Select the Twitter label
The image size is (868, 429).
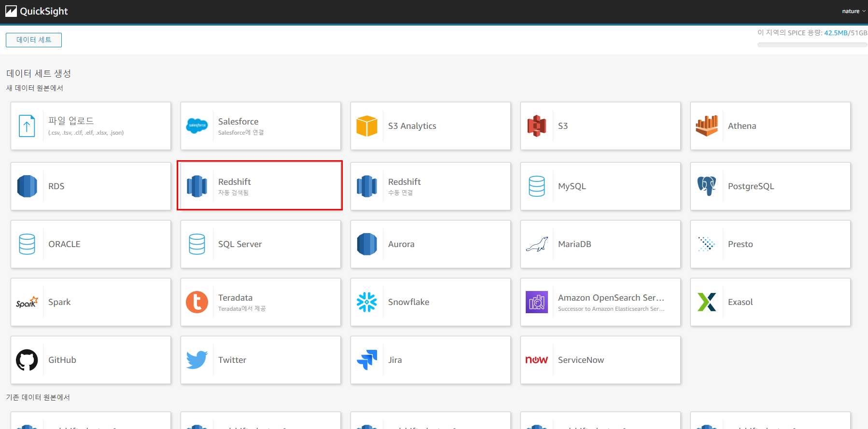[x=232, y=360]
